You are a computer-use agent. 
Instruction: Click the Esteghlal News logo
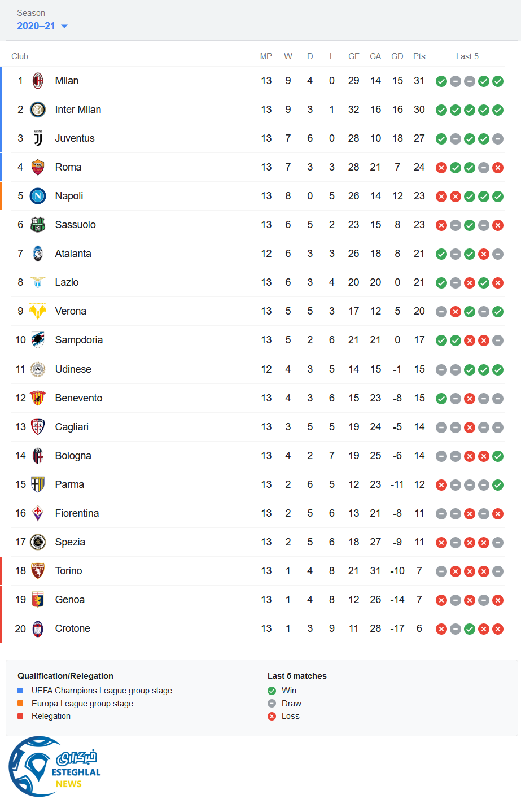click(x=55, y=766)
